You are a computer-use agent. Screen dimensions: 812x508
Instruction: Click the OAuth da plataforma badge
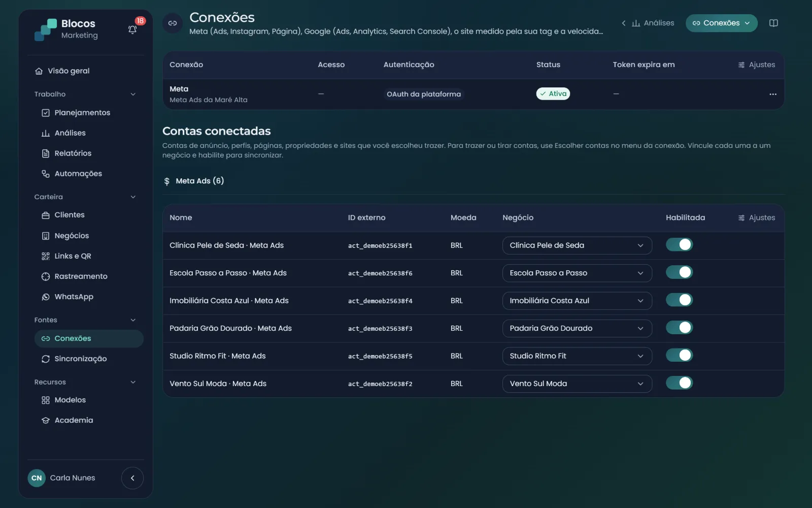tap(424, 94)
